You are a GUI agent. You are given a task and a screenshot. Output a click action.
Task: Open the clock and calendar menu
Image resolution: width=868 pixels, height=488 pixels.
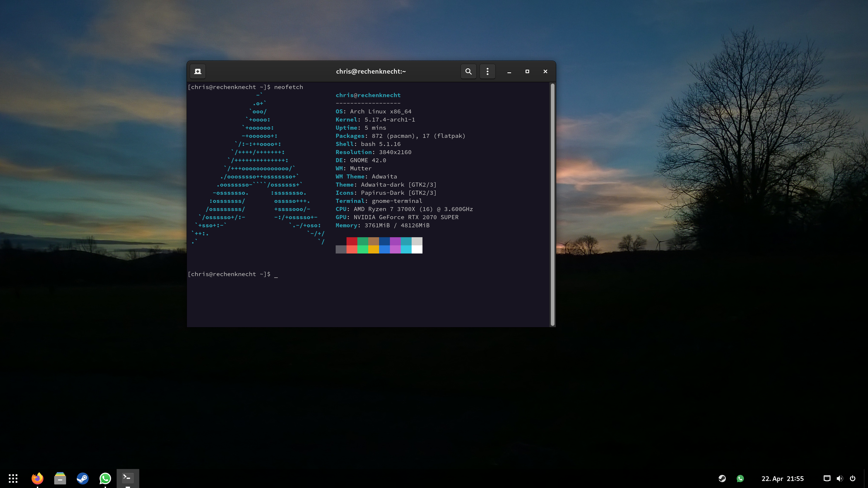click(x=782, y=479)
